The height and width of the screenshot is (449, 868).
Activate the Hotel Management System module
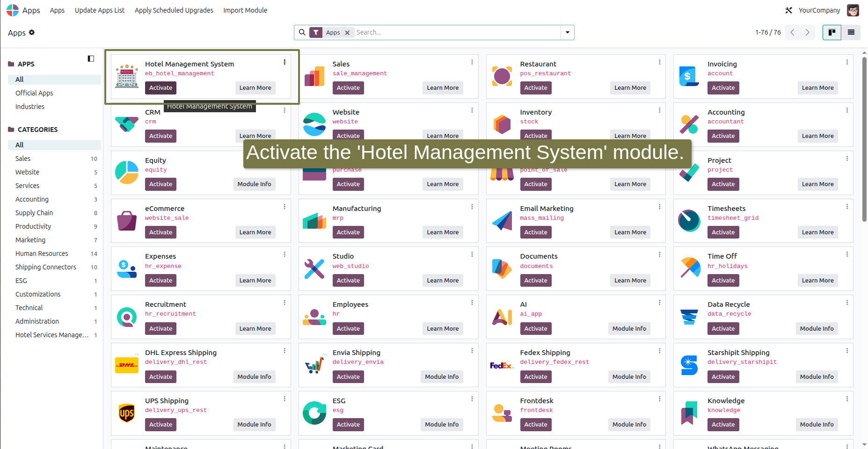coord(160,88)
